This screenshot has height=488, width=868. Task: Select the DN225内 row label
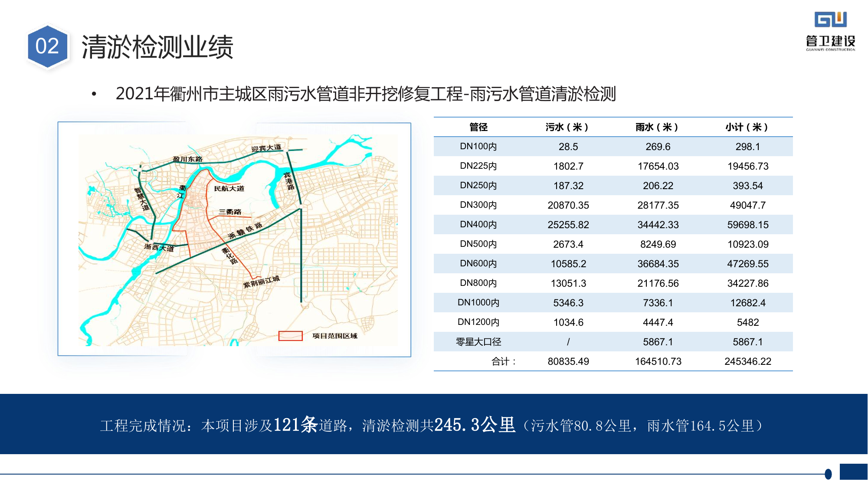[x=478, y=166]
